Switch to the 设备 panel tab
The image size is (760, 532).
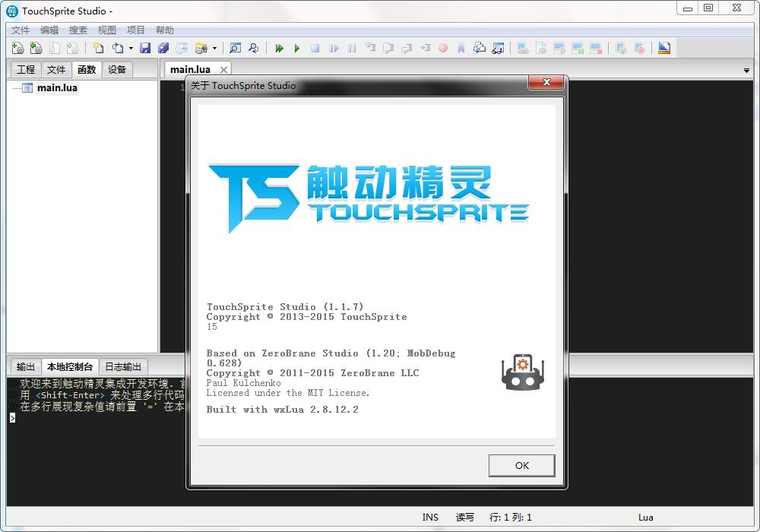117,69
